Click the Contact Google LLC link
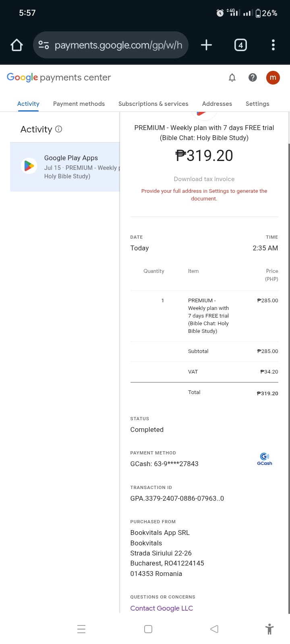Screen dimensions: 290x644 pos(162,608)
